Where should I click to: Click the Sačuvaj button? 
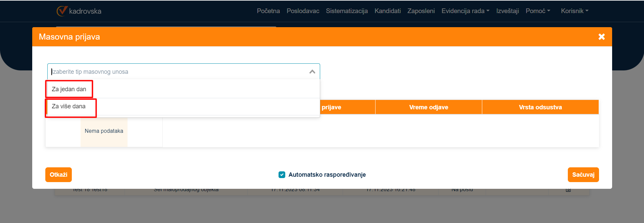point(583,175)
